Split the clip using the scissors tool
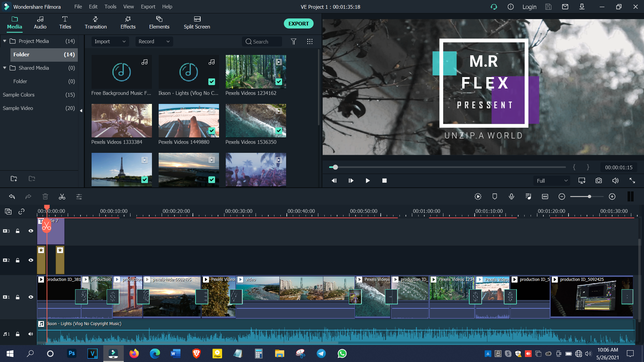 tap(62, 197)
